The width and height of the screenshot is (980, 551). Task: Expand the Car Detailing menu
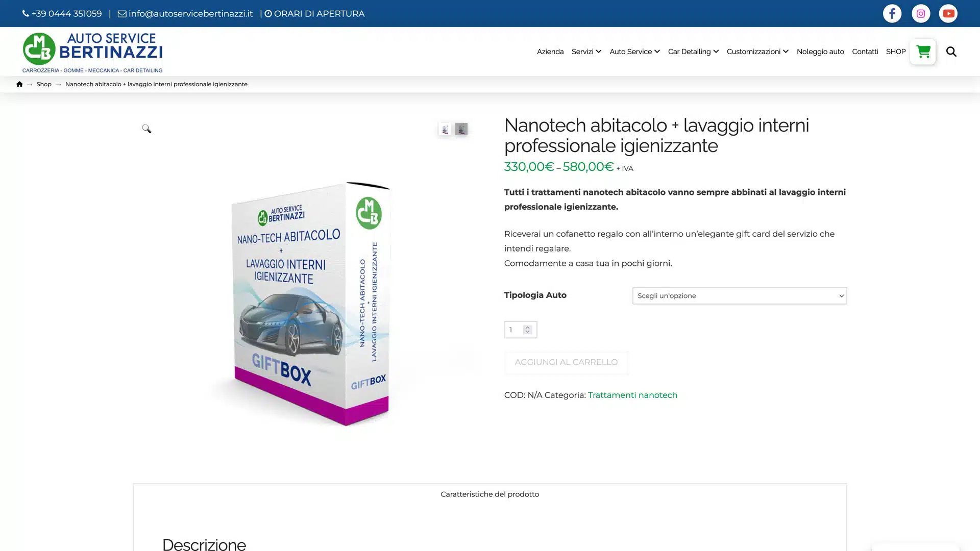(693, 52)
